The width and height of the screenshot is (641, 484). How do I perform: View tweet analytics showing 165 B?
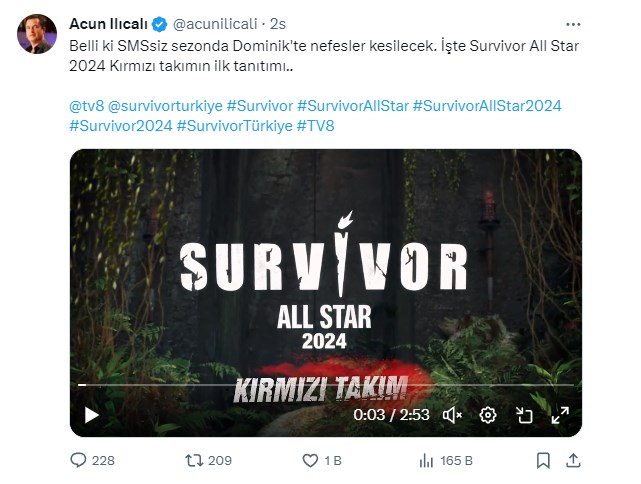427,461
